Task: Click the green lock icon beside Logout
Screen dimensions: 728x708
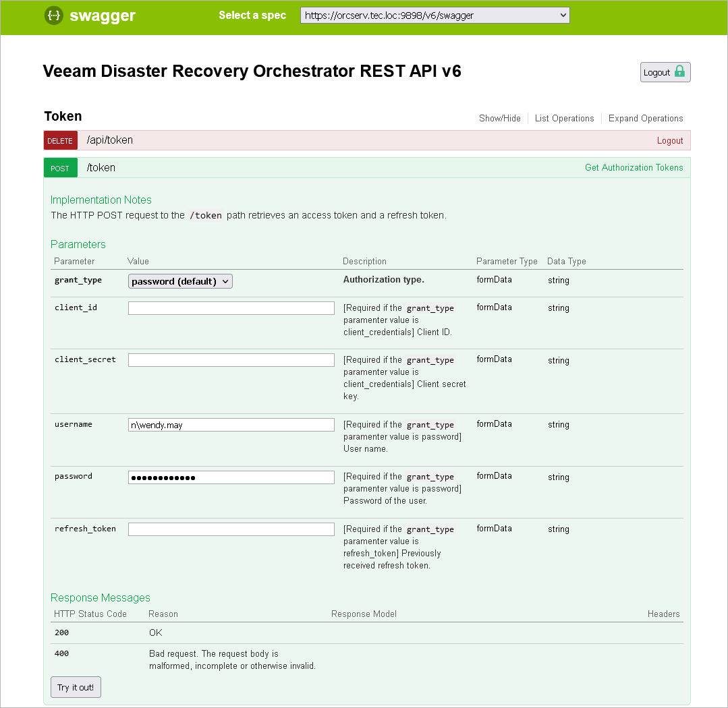Action: 679,71
